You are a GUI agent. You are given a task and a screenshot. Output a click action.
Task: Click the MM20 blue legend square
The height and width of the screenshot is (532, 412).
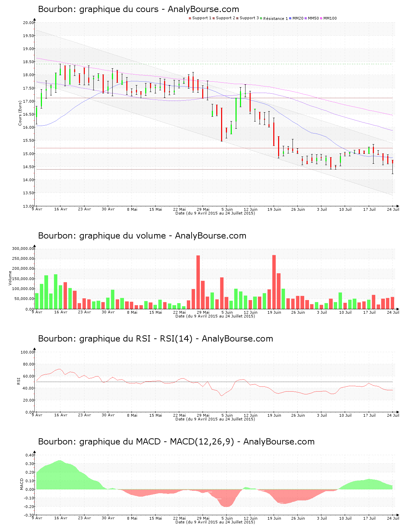pos(290,18)
